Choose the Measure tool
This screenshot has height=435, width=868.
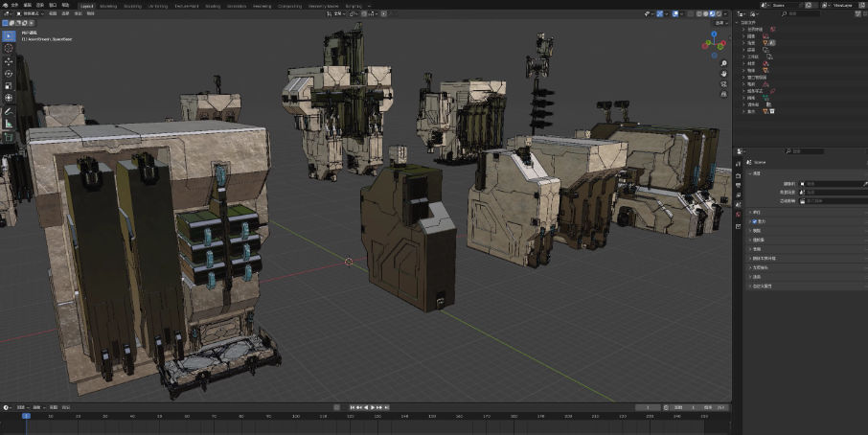pyautogui.click(x=9, y=123)
